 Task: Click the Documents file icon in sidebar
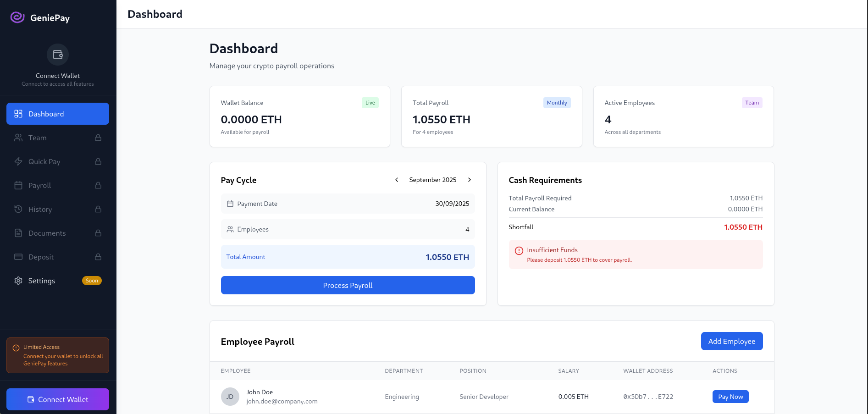(x=18, y=233)
